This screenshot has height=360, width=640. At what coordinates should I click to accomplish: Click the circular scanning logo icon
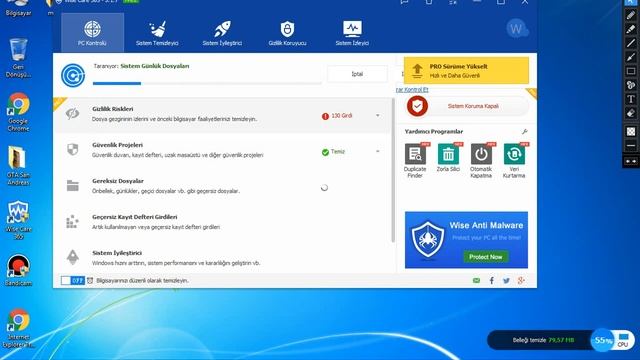click(x=73, y=75)
